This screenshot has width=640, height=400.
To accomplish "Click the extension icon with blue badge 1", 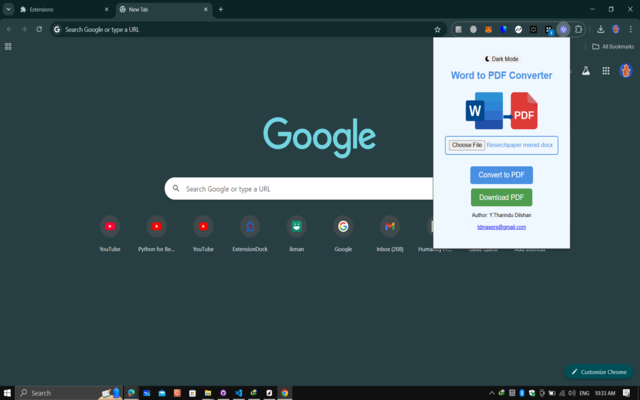I will click(549, 30).
